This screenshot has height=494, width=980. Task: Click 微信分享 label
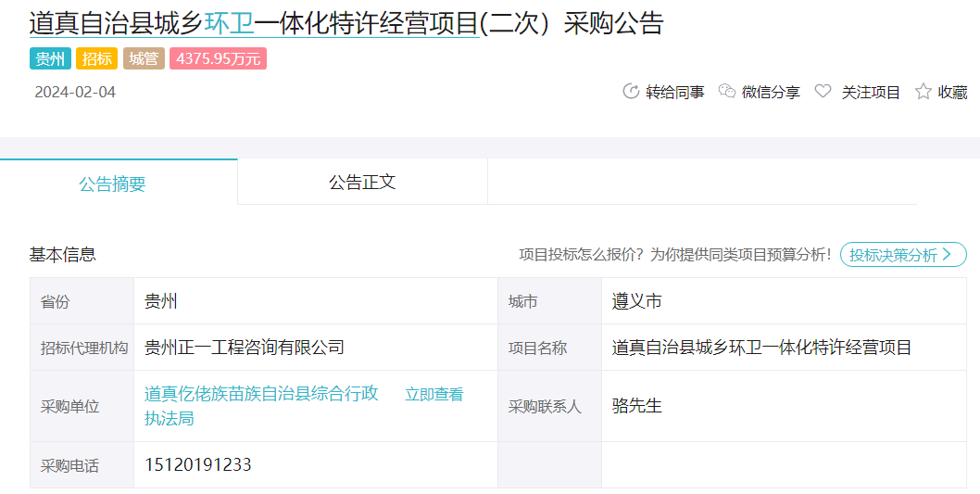point(771,92)
